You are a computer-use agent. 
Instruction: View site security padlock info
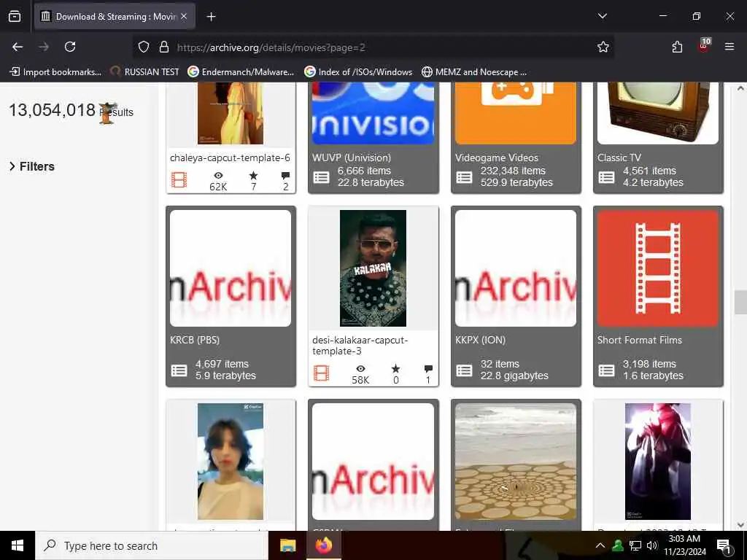164,47
